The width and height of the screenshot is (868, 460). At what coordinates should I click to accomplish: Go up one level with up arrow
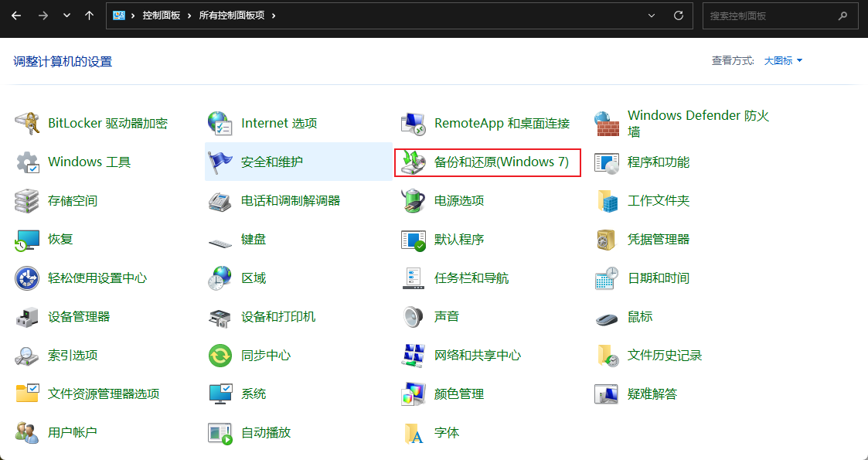(x=89, y=15)
